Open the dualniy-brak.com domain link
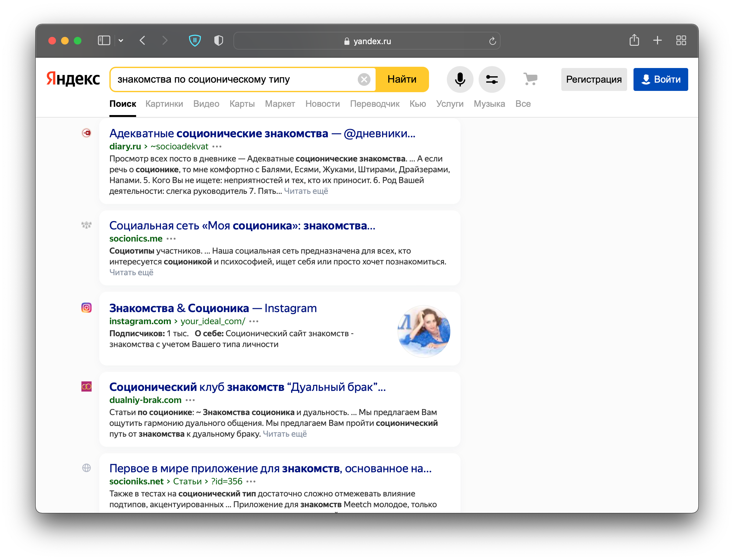Viewport: 734px width, 560px height. pos(145,400)
